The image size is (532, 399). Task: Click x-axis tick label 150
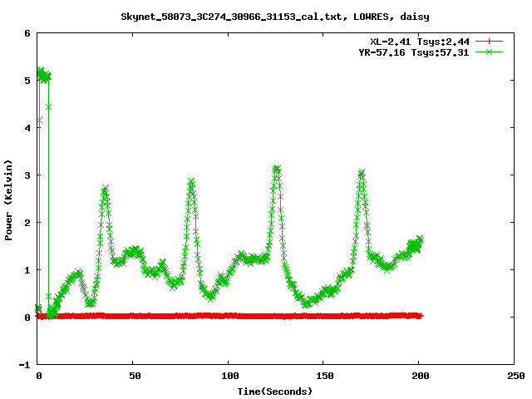click(325, 376)
